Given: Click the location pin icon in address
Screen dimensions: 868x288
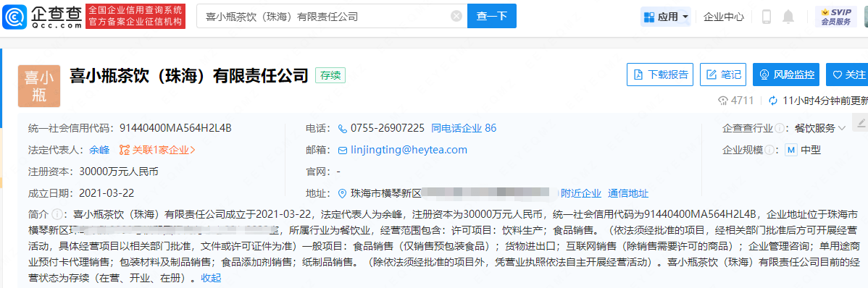Looking at the screenshot, I should point(342,193).
